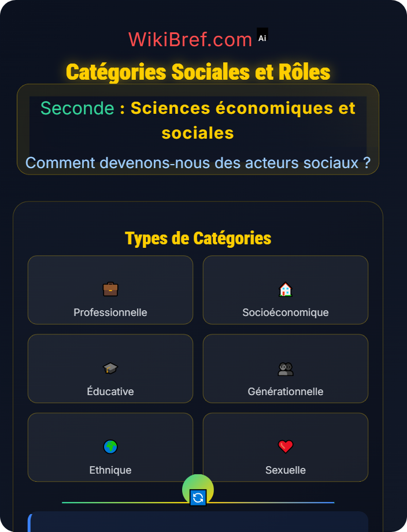This screenshot has width=407, height=532.
Task: Click the people icon above Générationnelle
Action: click(285, 368)
